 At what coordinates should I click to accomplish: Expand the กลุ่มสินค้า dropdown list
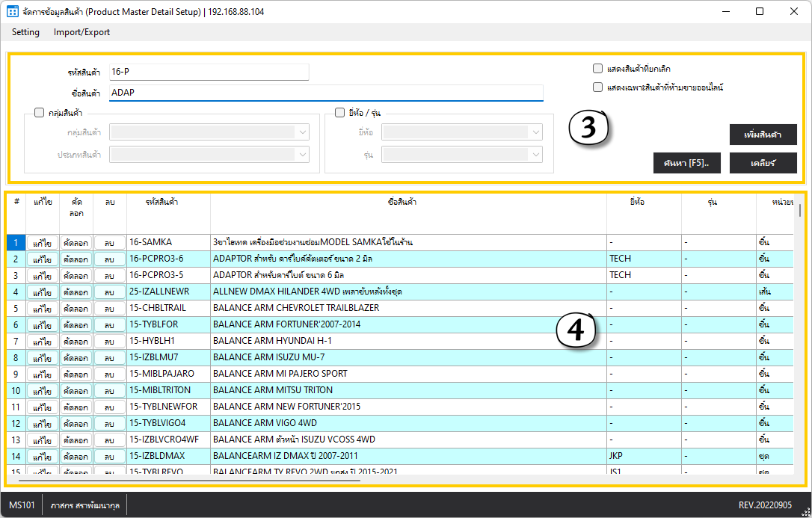pyautogui.click(x=209, y=132)
